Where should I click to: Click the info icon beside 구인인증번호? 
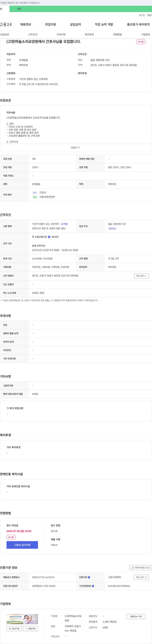tap(93, 586)
